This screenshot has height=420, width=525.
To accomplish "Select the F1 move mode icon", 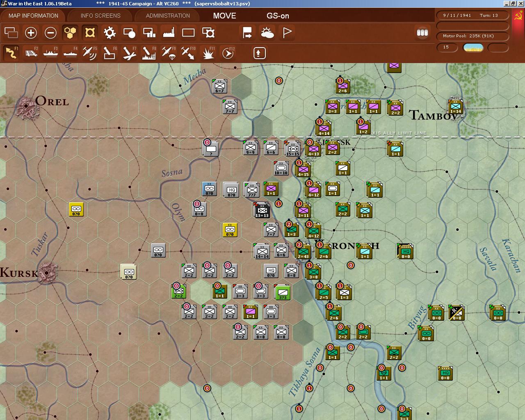I will pos(11,53).
